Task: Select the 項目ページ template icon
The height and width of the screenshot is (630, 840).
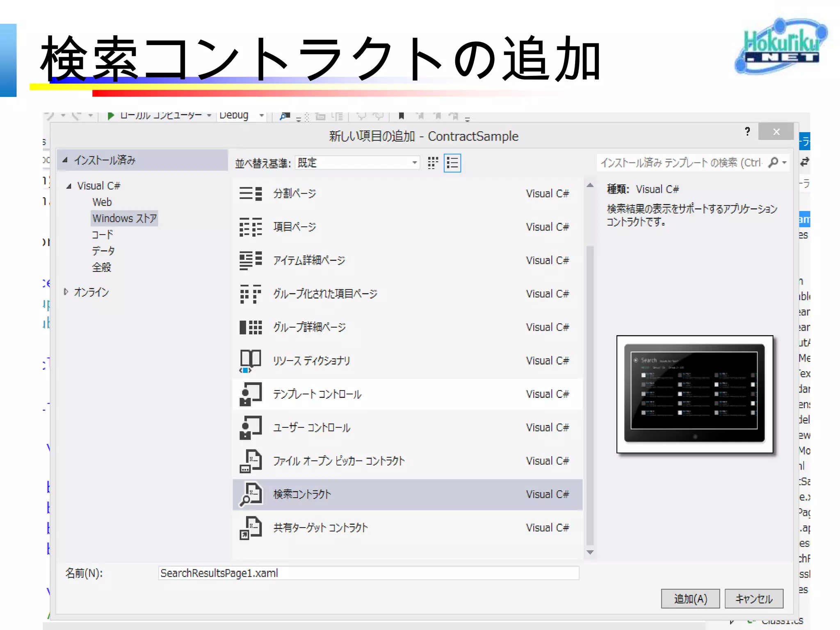Action: point(251,227)
